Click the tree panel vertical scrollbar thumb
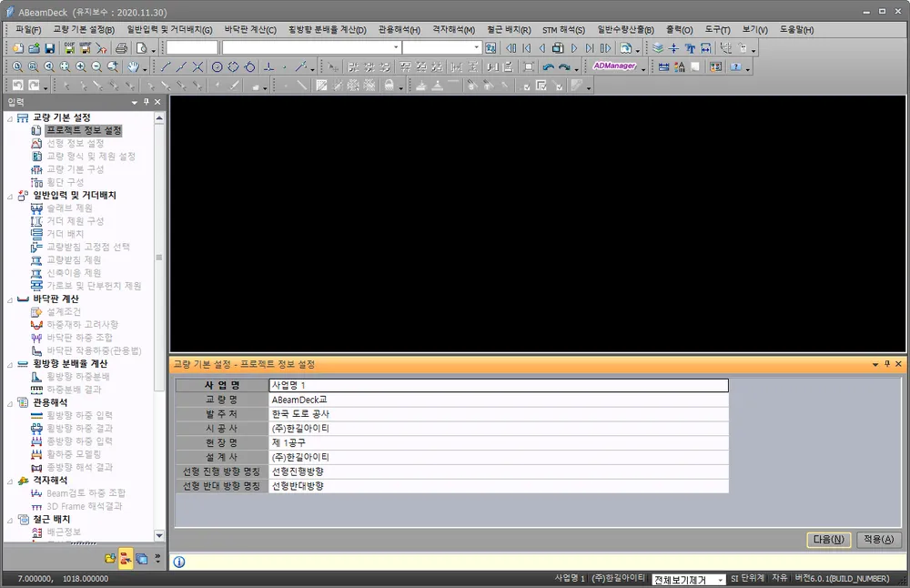 pos(159,258)
